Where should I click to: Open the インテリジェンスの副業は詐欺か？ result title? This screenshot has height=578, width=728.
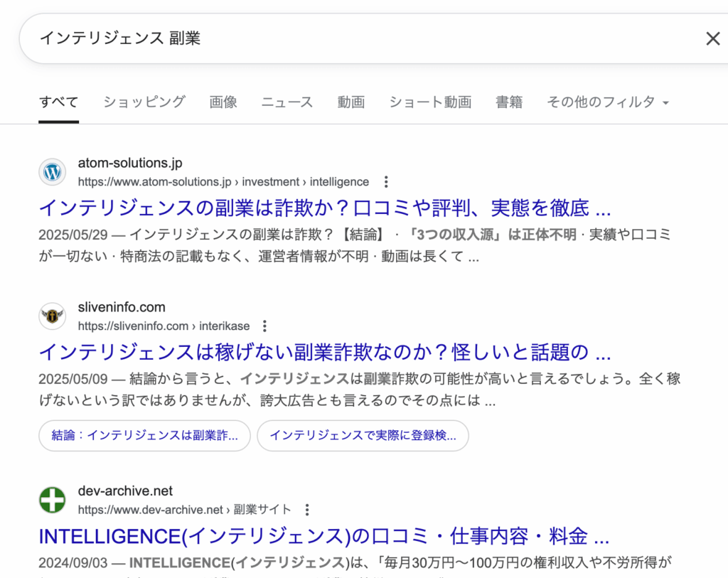(x=324, y=208)
